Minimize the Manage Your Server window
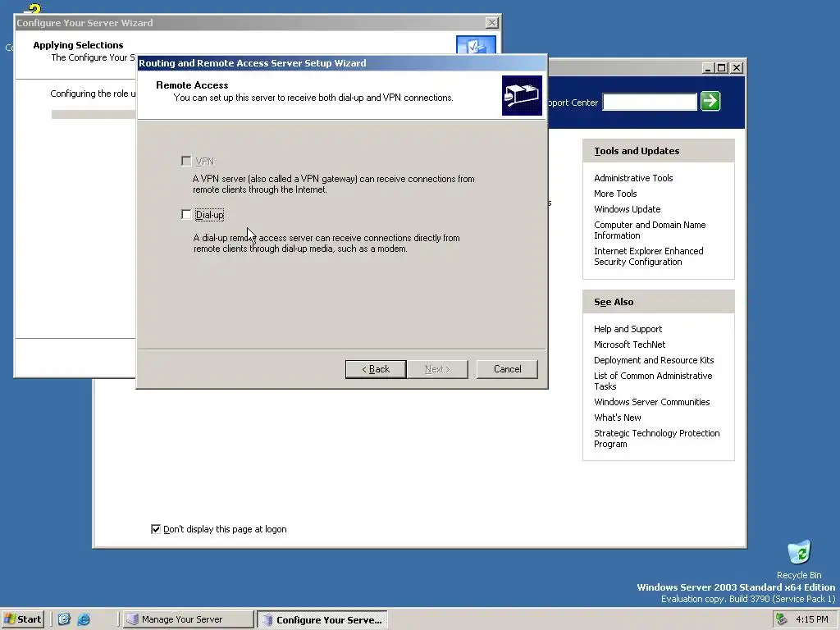The width and height of the screenshot is (840, 630). point(707,68)
